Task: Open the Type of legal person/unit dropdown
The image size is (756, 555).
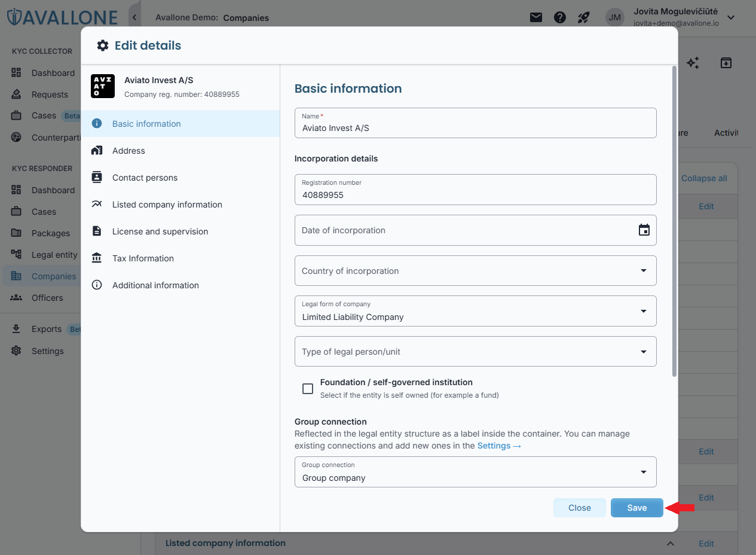Action: click(x=476, y=352)
